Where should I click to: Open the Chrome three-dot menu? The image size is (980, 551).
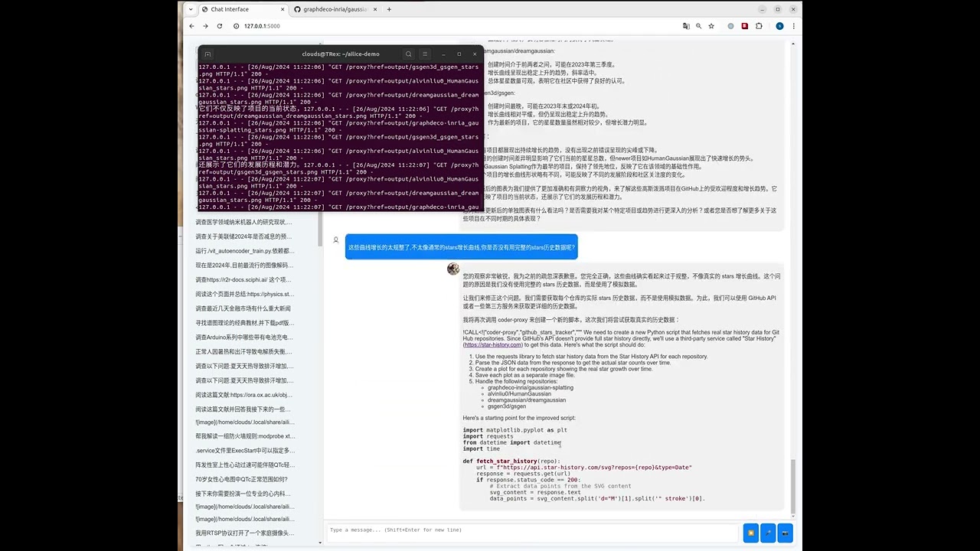793,26
